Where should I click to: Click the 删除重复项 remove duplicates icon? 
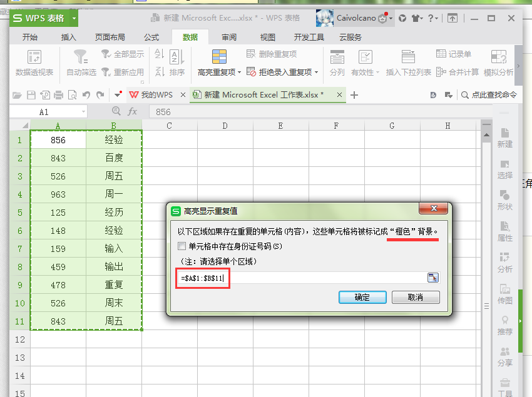(251, 54)
